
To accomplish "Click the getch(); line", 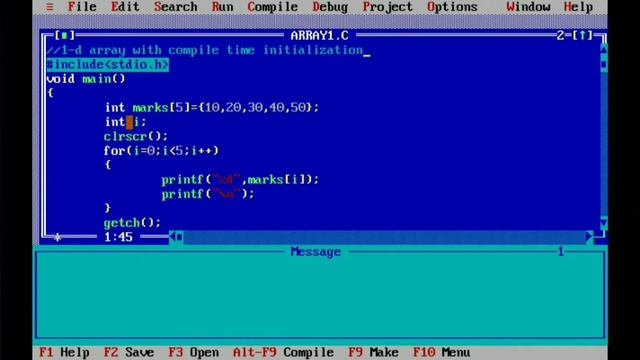I will [132, 223].
